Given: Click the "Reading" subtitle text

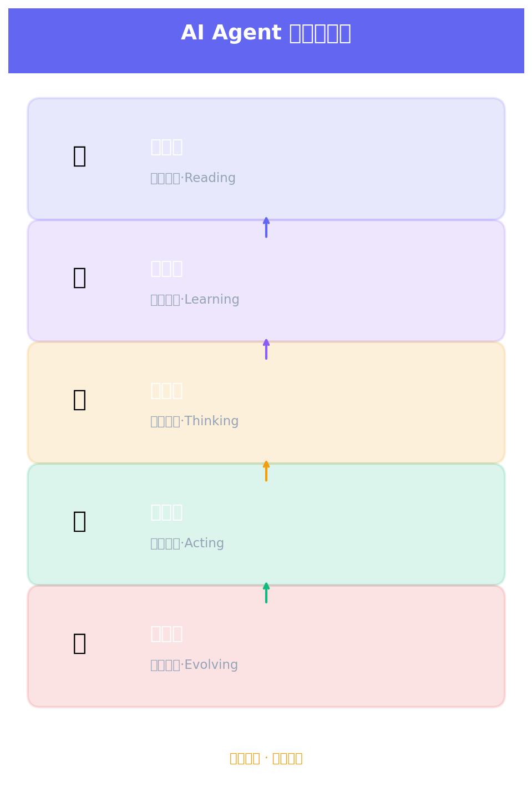Looking at the screenshot, I should pos(193,178).
